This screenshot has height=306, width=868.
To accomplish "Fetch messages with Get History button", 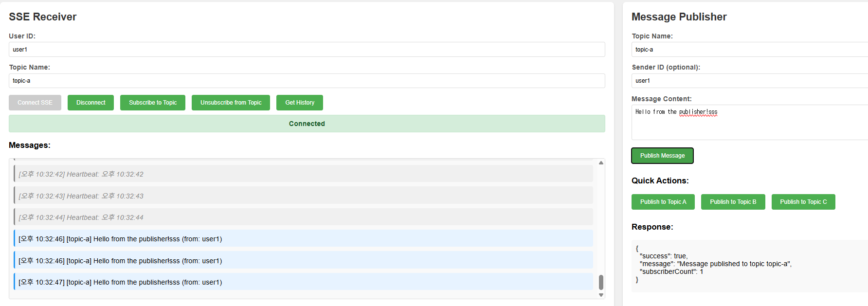I will (x=300, y=103).
